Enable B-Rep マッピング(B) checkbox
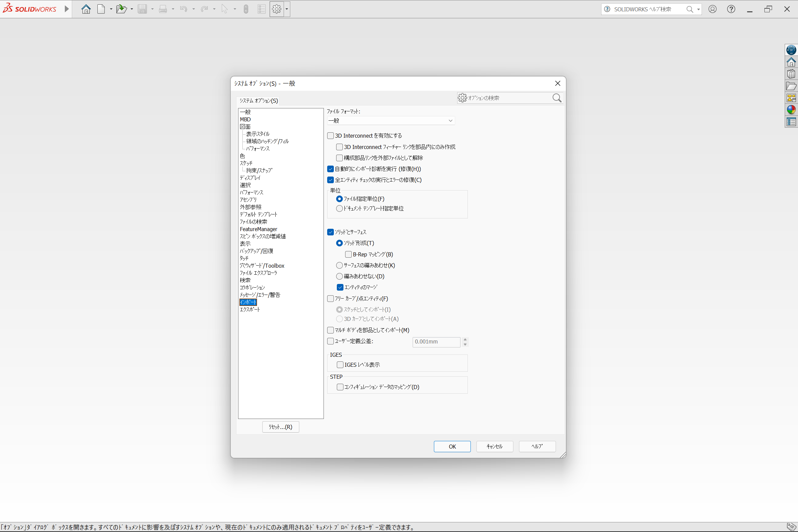 [348, 254]
